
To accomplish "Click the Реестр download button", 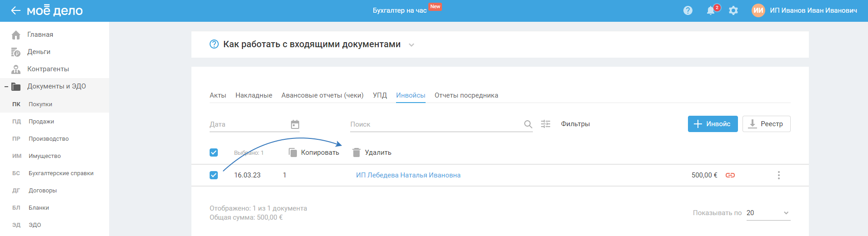I will point(766,124).
